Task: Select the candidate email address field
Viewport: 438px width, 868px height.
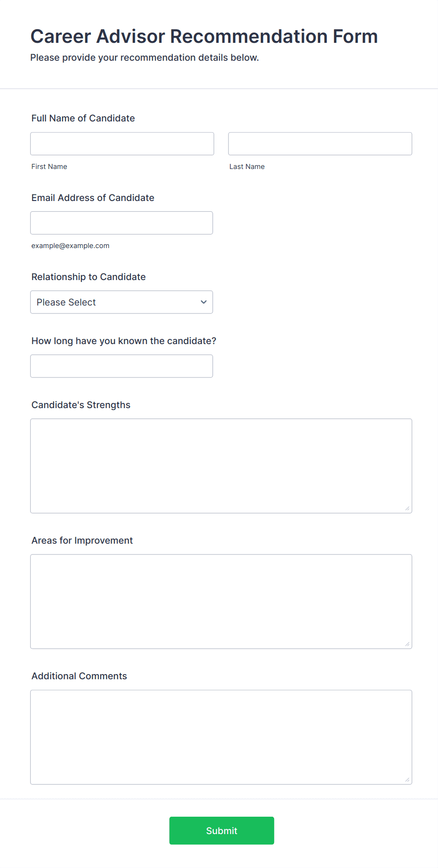Action: click(122, 223)
